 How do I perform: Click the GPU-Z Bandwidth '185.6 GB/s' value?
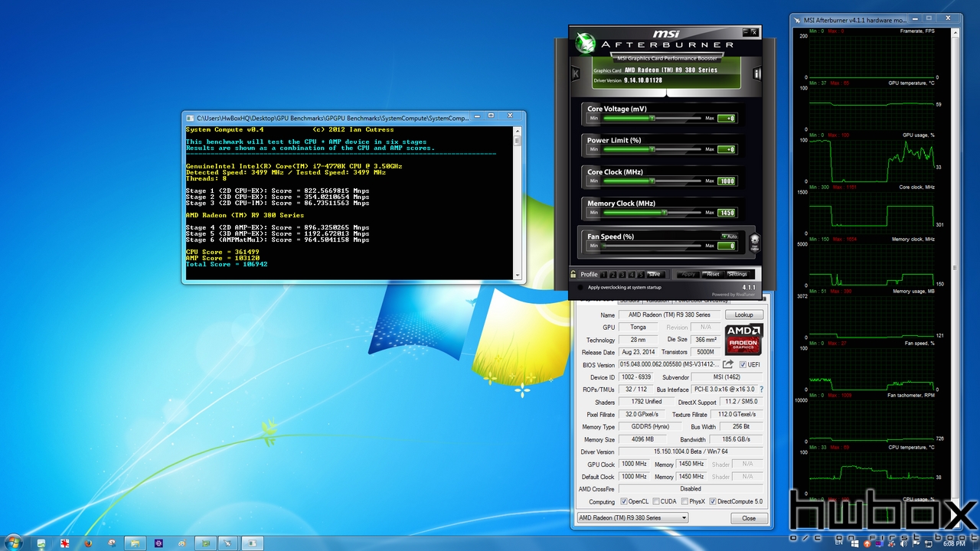coord(736,439)
